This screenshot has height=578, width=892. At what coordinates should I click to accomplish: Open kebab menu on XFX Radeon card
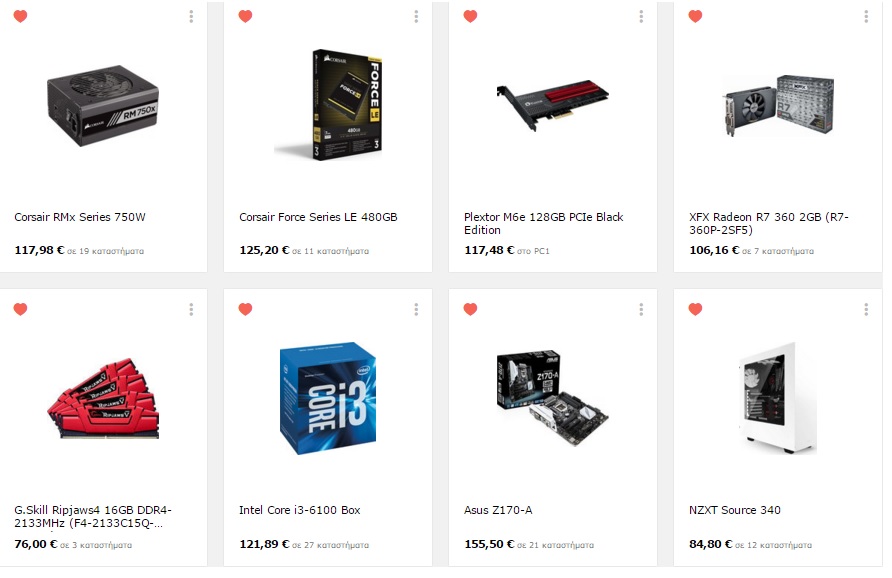[866, 16]
